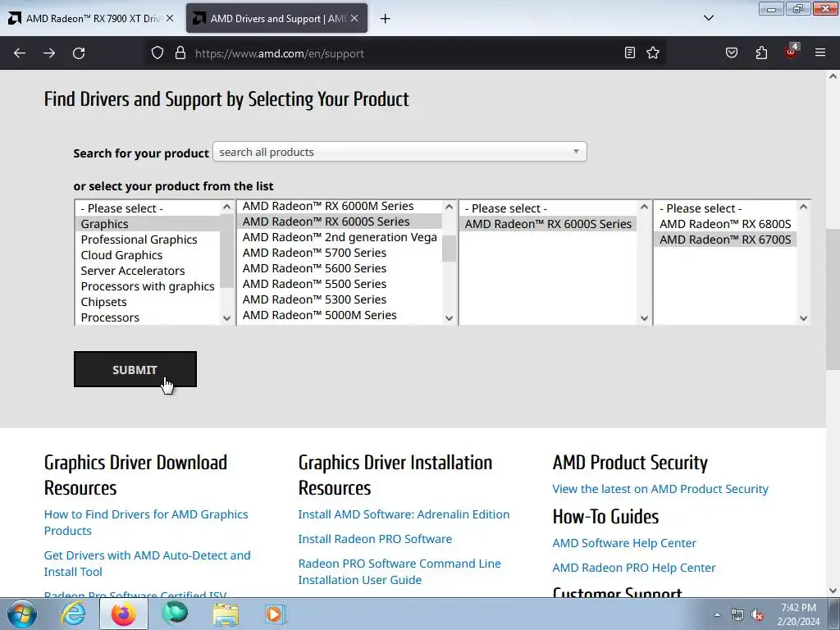Bookmark this page with the star icon
Image resolution: width=840 pixels, height=630 pixels.
(652, 52)
